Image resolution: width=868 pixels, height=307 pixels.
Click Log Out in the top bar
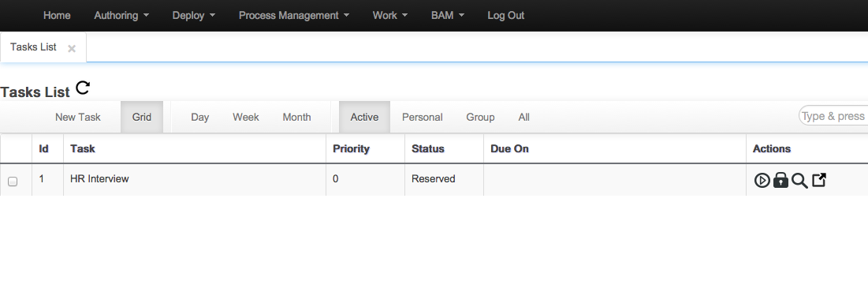click(506, 16)
